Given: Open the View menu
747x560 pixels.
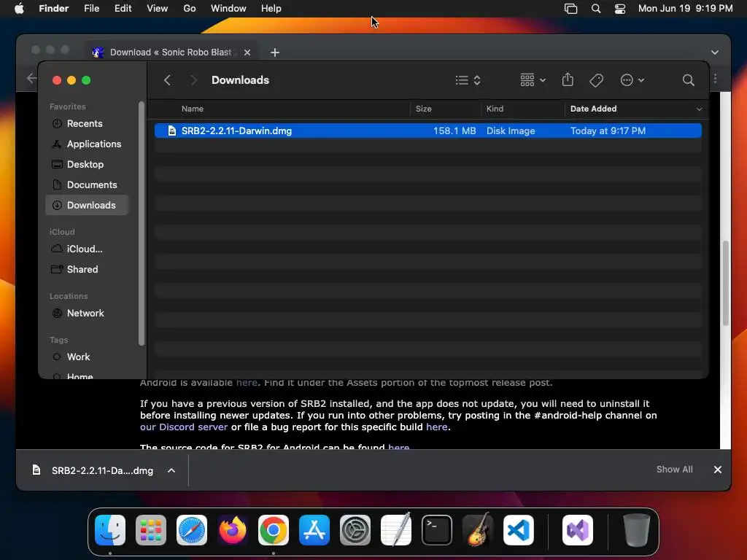Looking at the screenshot, I should 158,9.
